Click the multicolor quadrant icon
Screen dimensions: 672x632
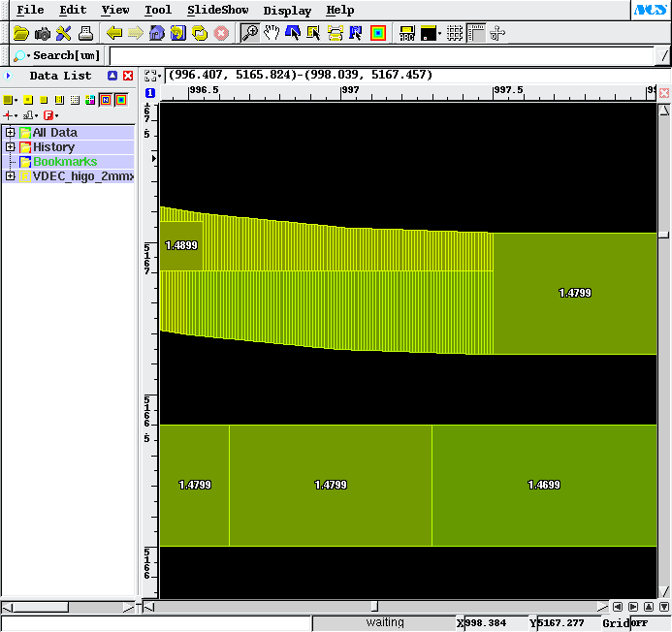coord(90,100)
